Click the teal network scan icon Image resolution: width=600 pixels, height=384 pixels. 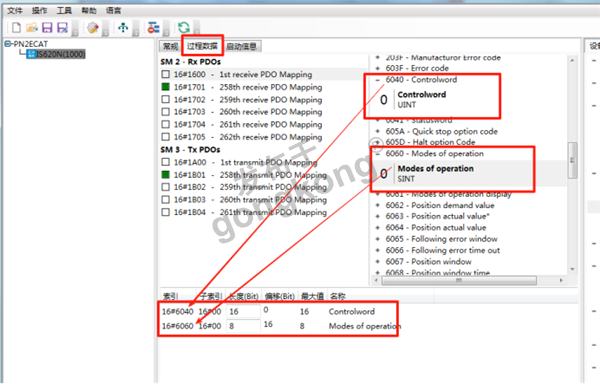(123, 28)
